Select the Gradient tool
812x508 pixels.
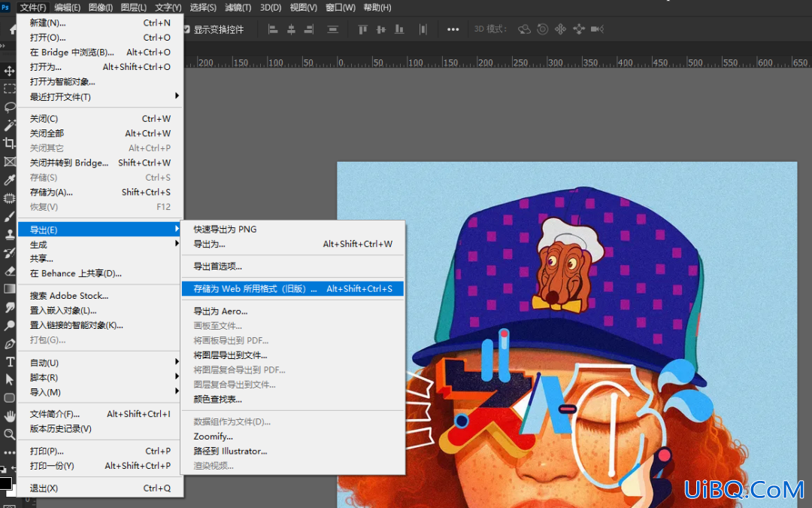(x=9, y=289)
